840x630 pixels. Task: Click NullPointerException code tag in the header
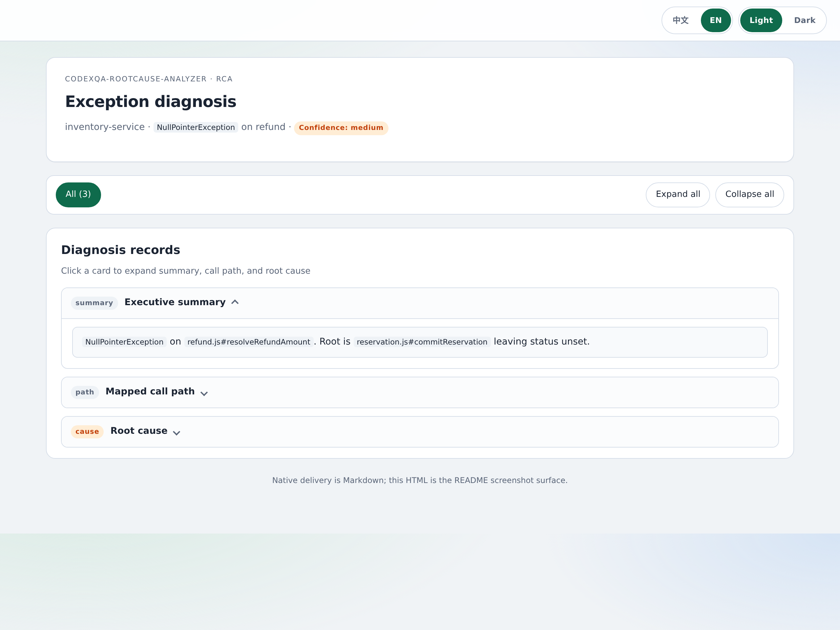196,127
